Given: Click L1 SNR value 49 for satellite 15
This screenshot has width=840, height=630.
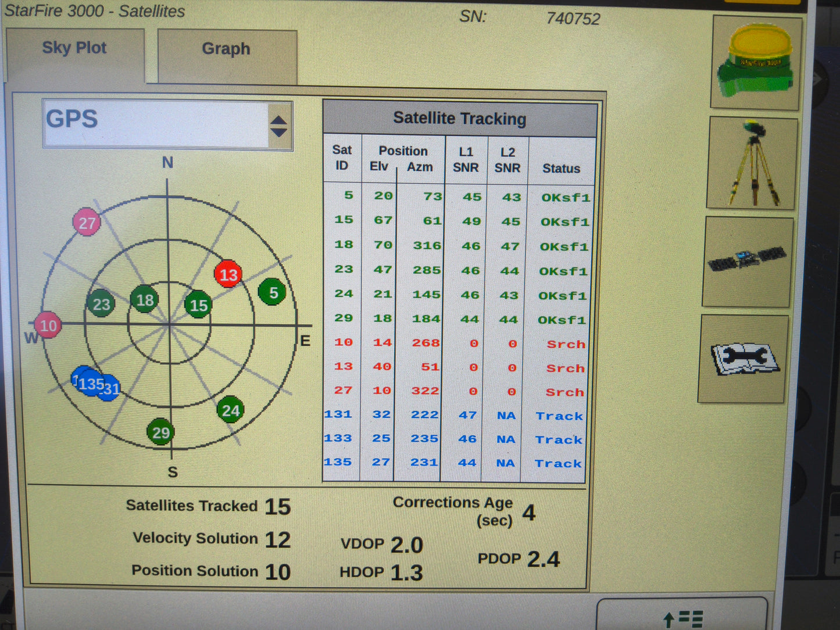Looking at the screenshot, I should point(471,221).
